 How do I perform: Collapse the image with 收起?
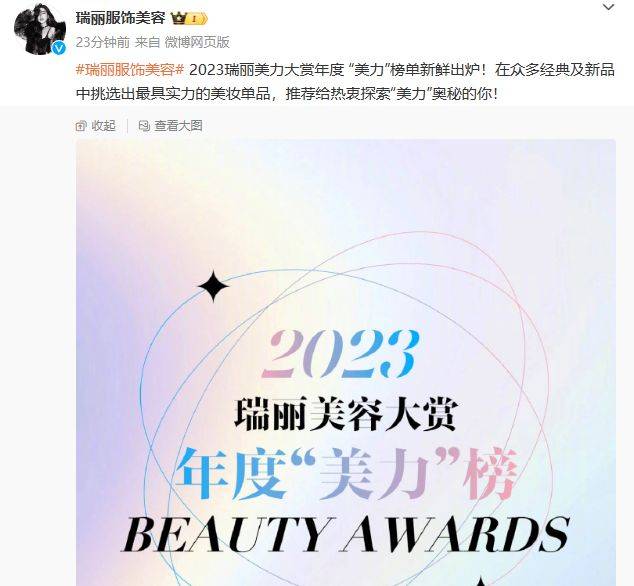coord(104,126)
